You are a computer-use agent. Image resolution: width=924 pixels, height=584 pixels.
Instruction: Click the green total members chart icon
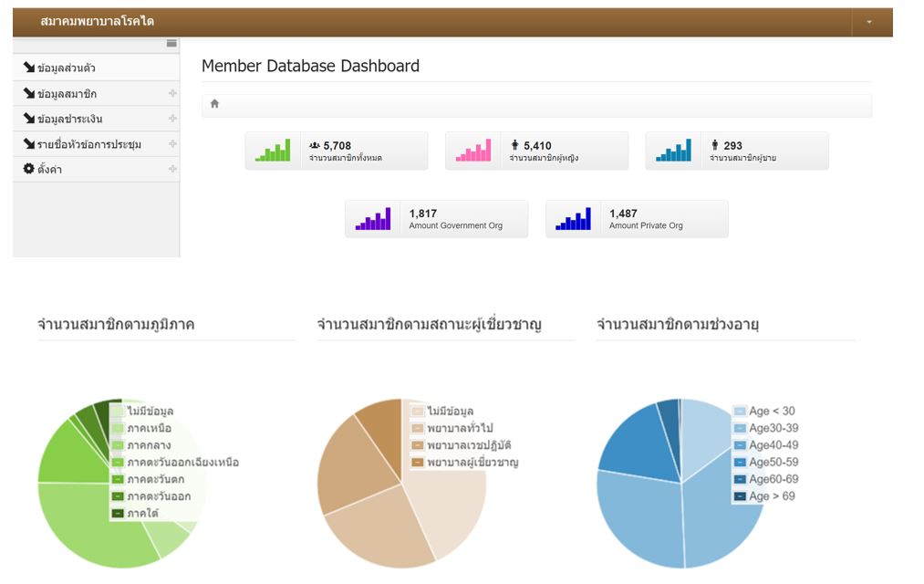point(273,151)
